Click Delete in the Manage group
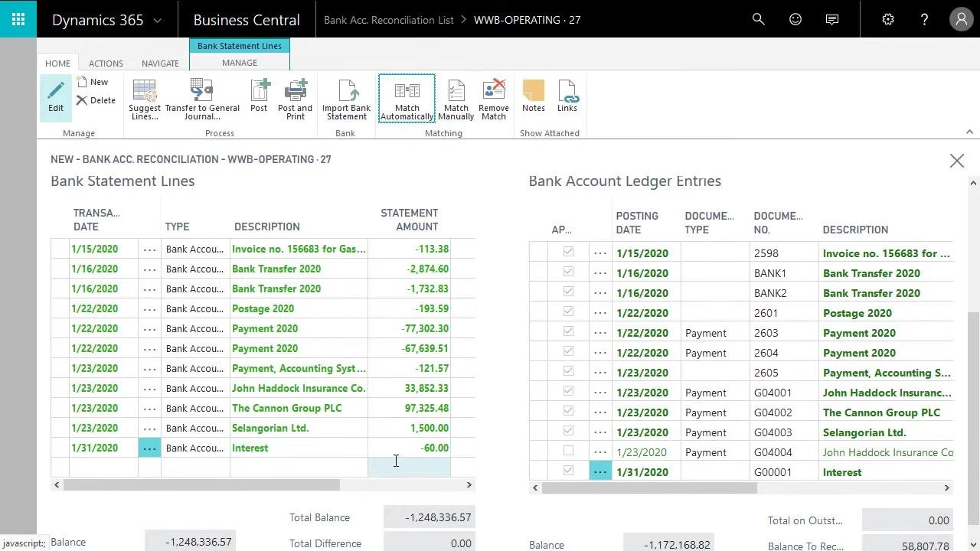 pyautogui.click(x=96, y=100)
